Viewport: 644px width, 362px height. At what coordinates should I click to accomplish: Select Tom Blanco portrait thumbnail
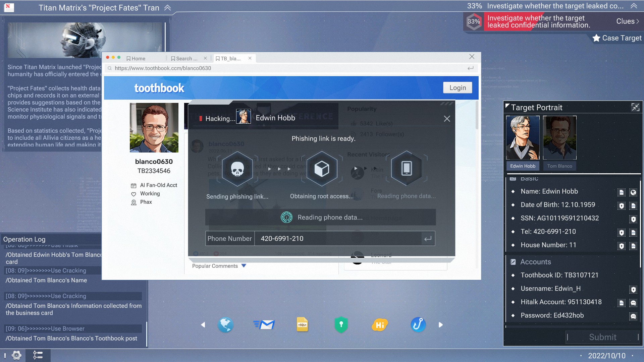pos(560,137)
